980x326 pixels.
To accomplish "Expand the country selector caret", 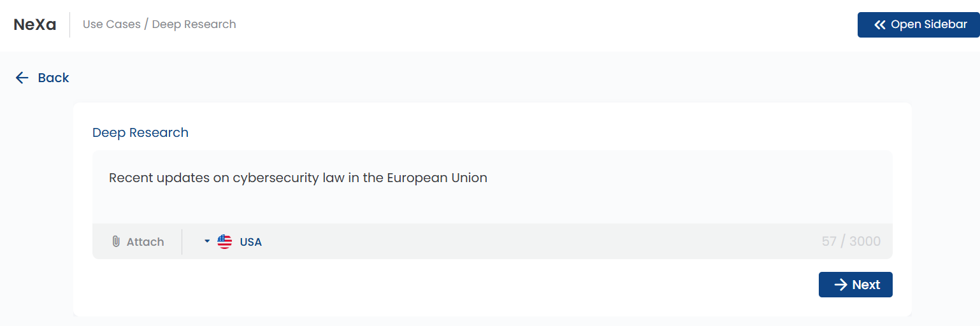I will [x=207, y=242].
